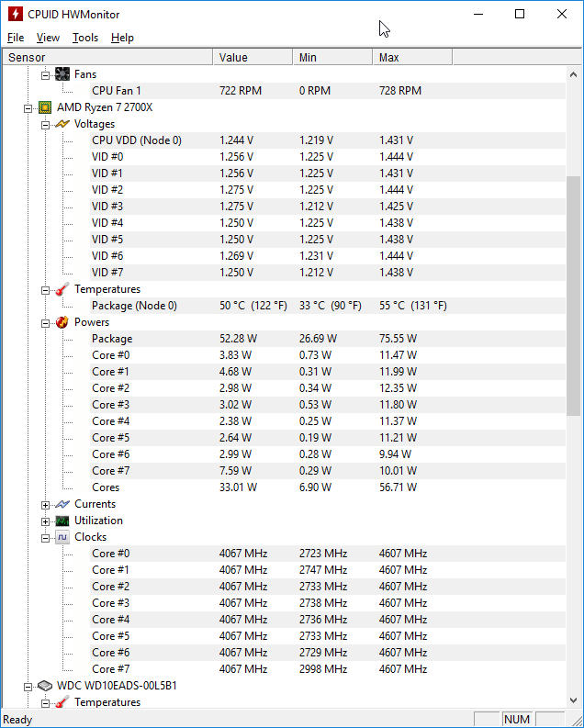Open the Tools menu
The height and width of the screenshot is (728, 584).
(85, 38)
